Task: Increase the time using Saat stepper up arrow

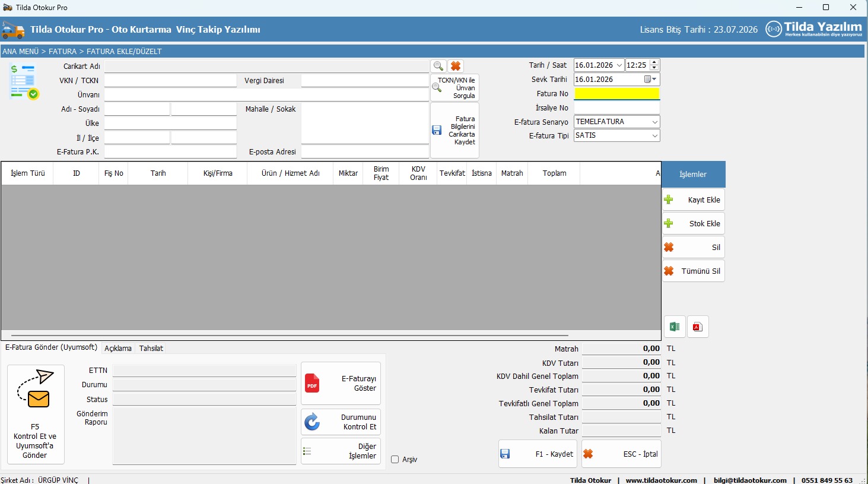Action: tap(654, 62)
